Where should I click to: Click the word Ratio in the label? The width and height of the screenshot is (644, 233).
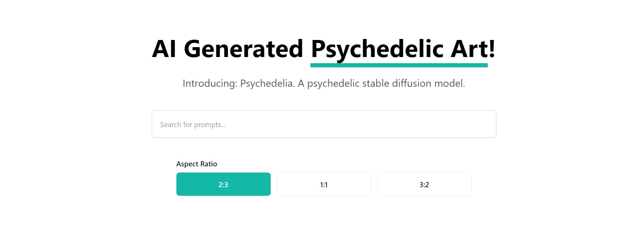(209, 164)
